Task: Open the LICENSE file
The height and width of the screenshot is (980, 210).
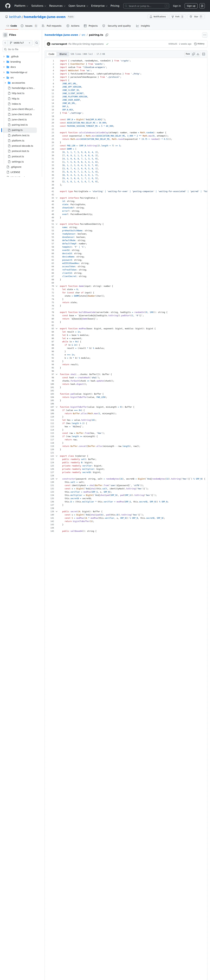Action: [x=15, y=172]
